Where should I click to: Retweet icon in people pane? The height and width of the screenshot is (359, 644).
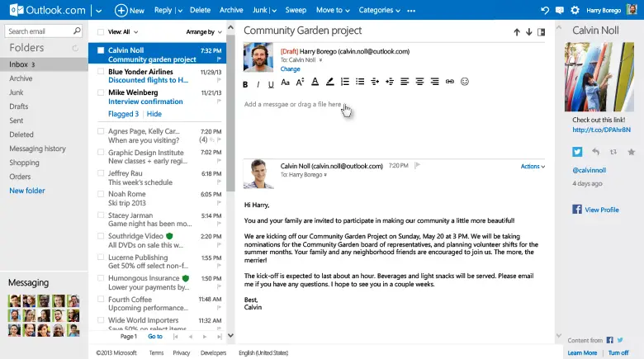pyautogui.click(x=613, y=152)
